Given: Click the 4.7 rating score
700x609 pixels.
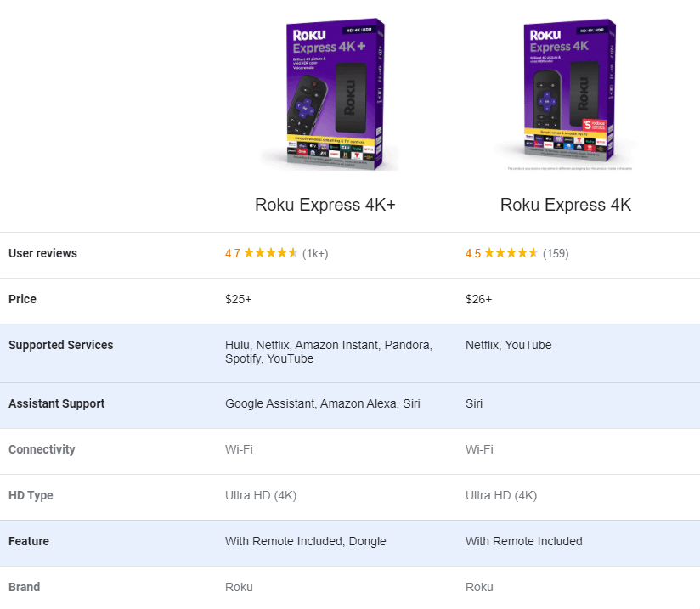Looking at the screenshot, I should pos(233,253).
